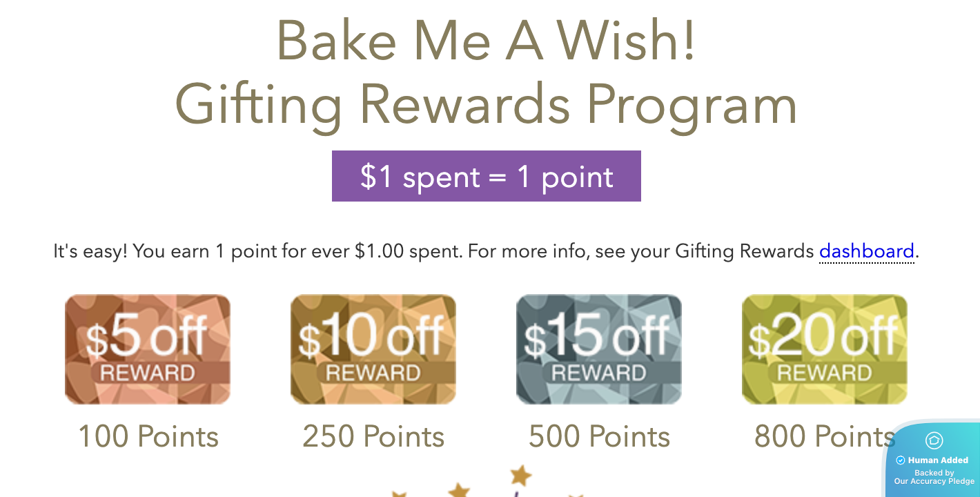Click the "100 Points" label

click(x=148, y=436)
